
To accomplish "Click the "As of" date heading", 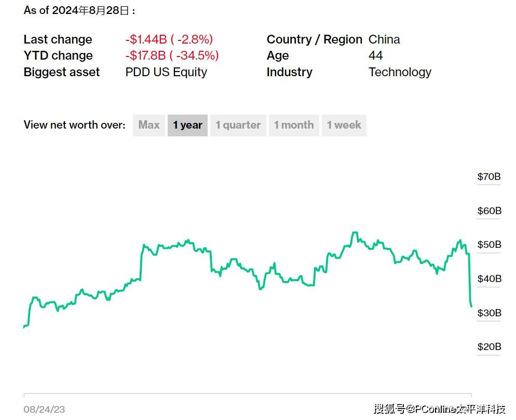I will [80, 10].
